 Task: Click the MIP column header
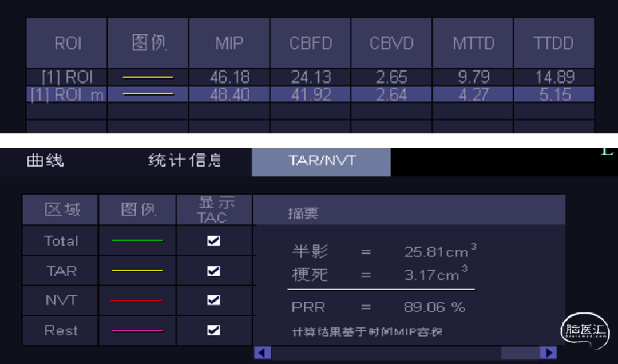[229, 43]
